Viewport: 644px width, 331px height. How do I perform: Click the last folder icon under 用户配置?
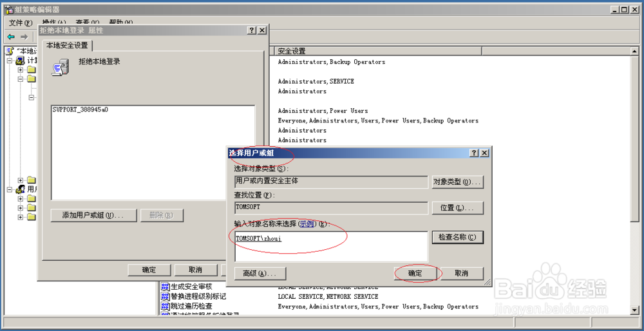[32, 217]
